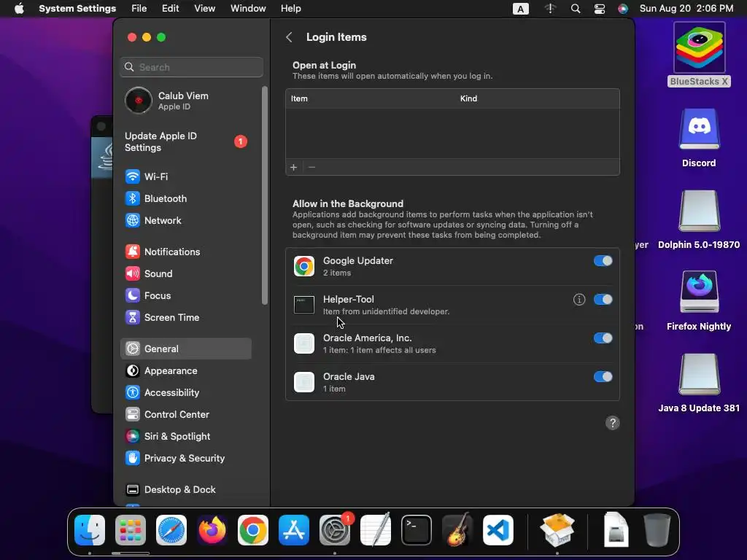The image size is (747, 560).
Task: Click the input source A indicator
Action: [x=521, y=9]
